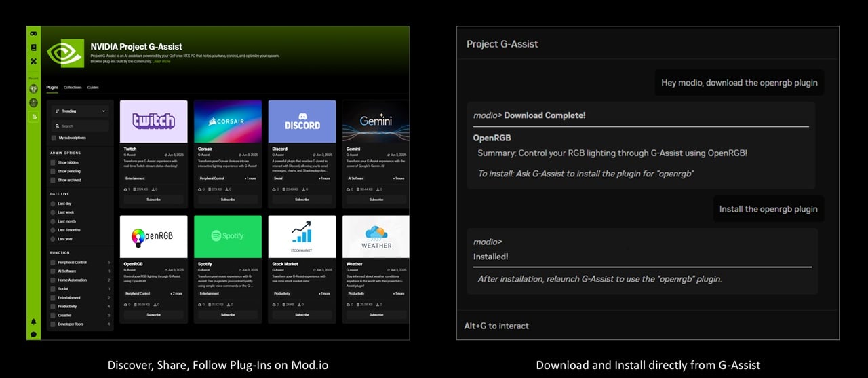This screenshot has height=378, width=868.
Task: Switch to the Plugins tab
Action: click(52, 88)
